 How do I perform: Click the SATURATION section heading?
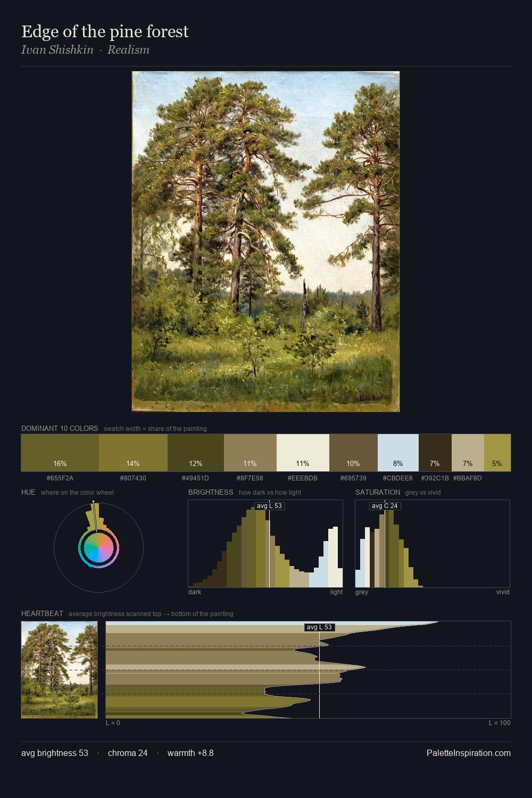[378, 492]
